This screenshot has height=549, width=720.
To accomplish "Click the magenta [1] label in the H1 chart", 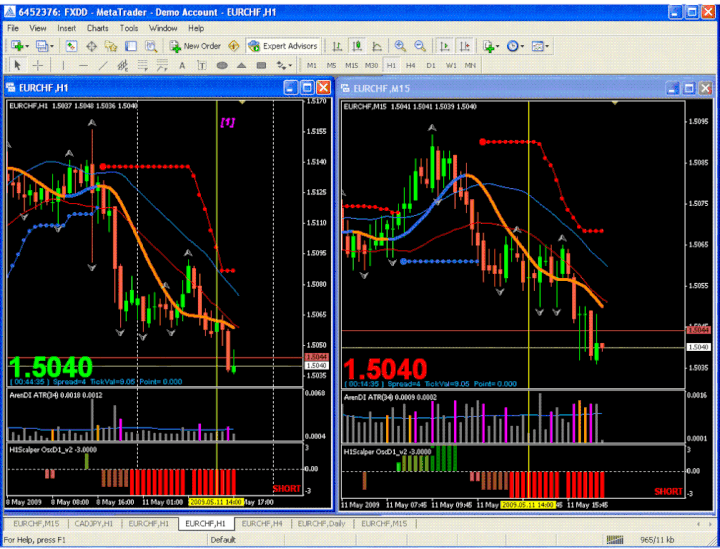I will [x=227, y=122].
